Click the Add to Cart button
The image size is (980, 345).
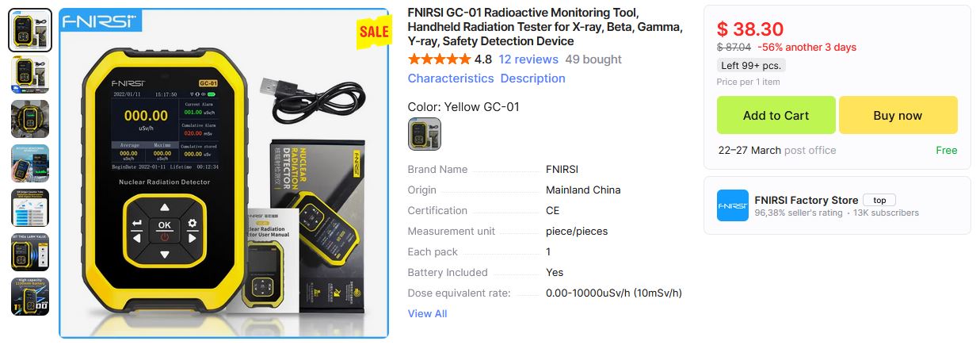click(776, 115)
